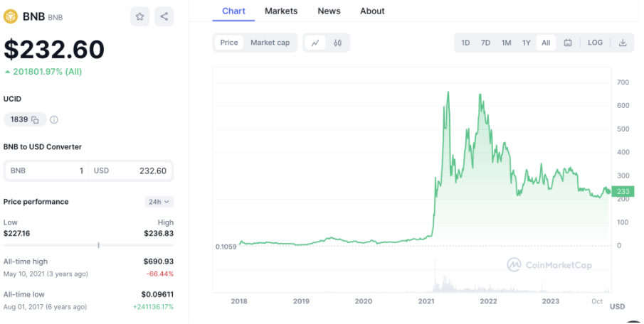644x324 pixels.
Task: Open the About tab
Action: click(372, 11)
